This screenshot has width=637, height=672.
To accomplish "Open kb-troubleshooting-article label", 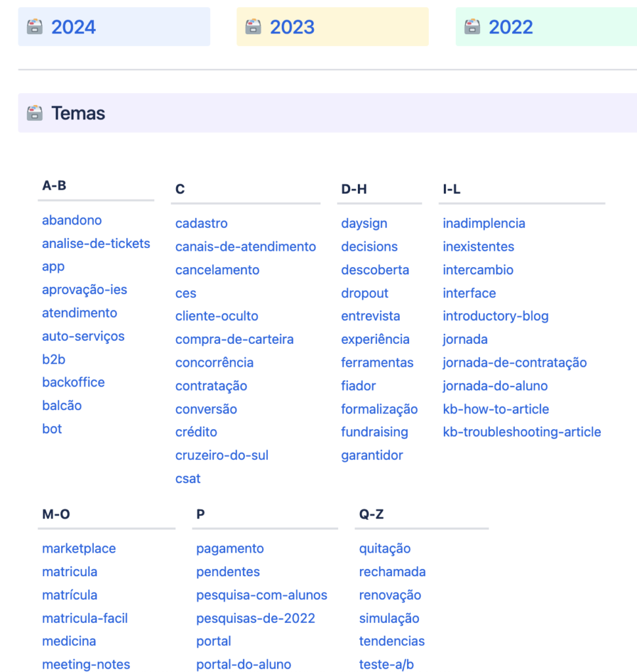I will [x=521, y=432].
